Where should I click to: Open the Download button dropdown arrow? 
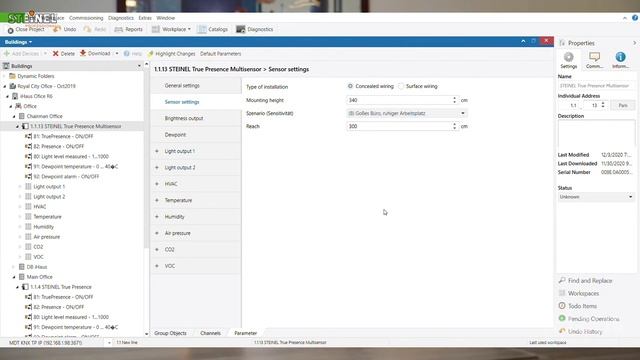[117, 53]
